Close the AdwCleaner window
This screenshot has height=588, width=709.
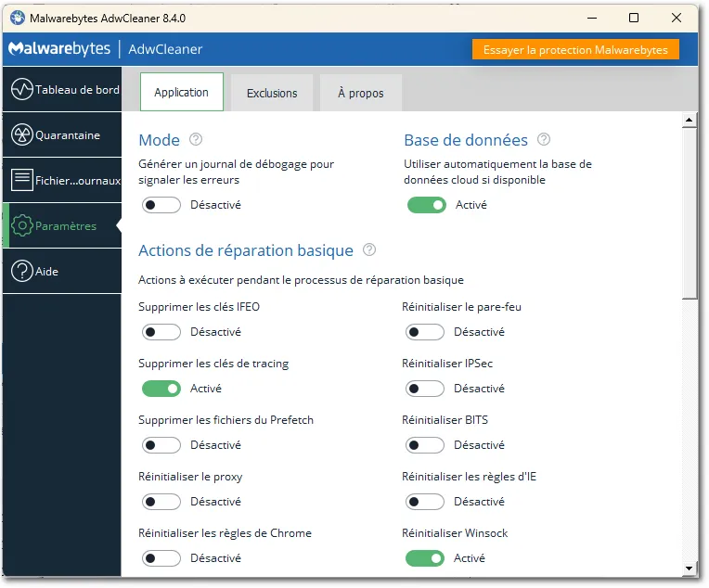pos(677,18)
